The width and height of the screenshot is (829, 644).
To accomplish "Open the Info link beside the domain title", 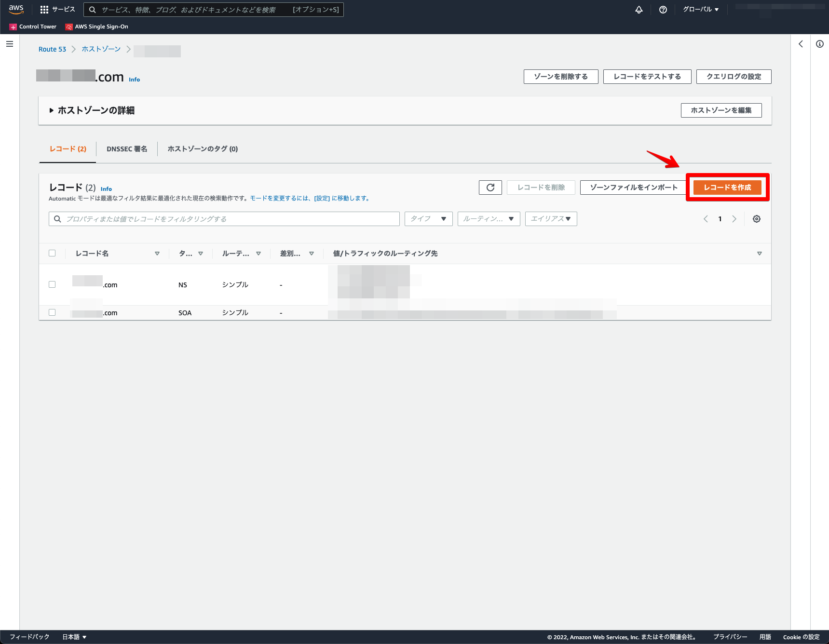I will click(135, 80).
